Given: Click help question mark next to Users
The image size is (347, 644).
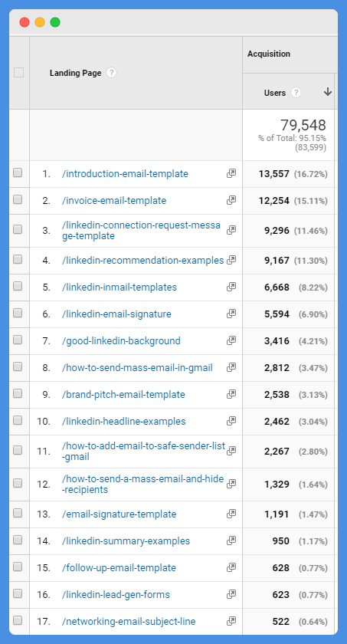Looking at the screenshot, I should point(296,93).
